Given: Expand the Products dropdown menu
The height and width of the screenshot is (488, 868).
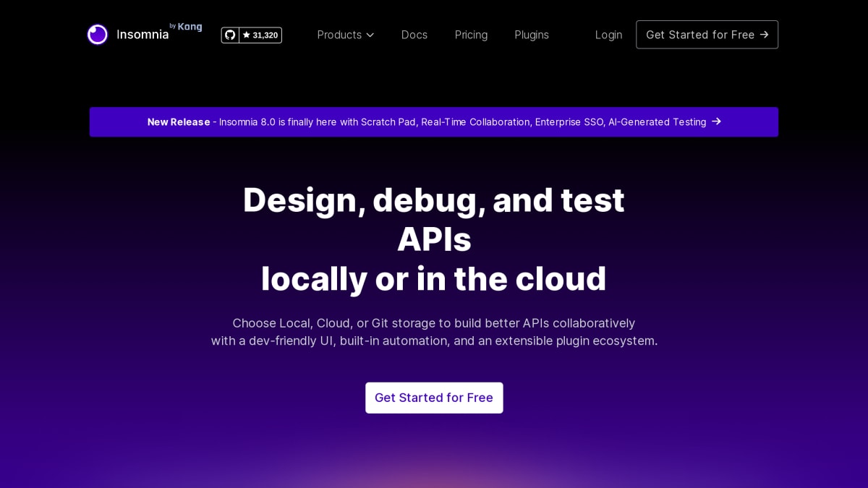Looking at the screenshot, I should coord(346,35).
